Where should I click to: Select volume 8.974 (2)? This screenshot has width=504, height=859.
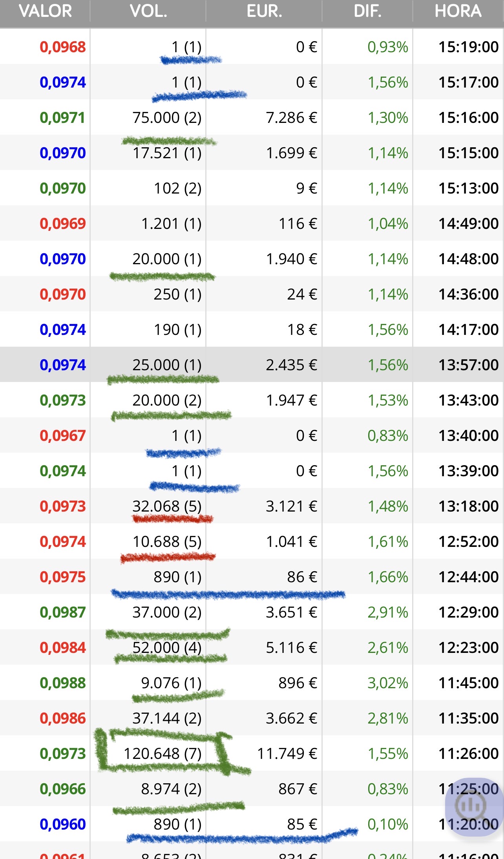point(171,789)
